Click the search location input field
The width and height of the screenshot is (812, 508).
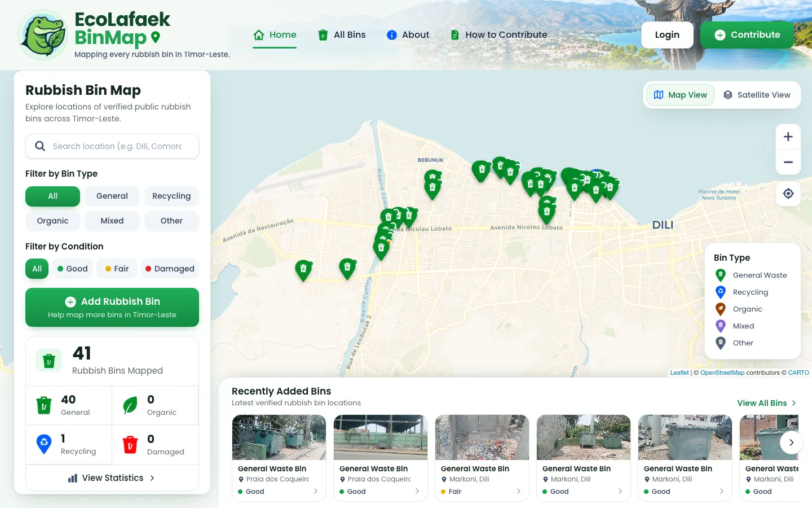pos(112,146)
